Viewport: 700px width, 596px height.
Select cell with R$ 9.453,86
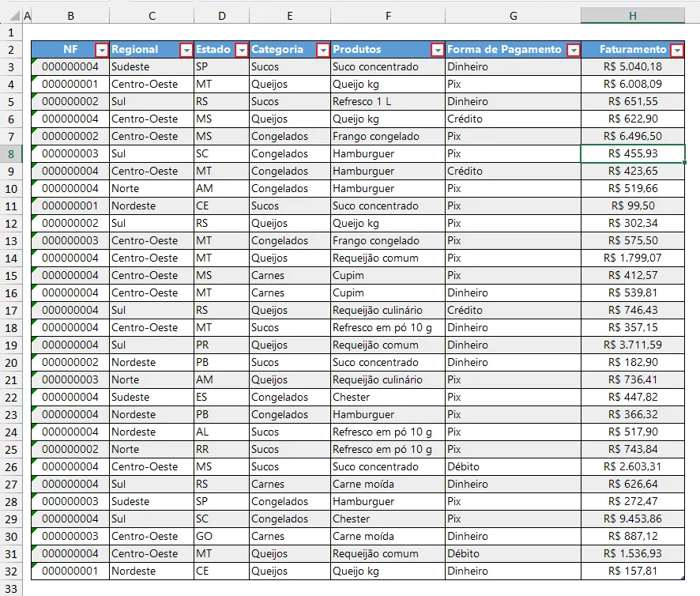tap(633, 519)
